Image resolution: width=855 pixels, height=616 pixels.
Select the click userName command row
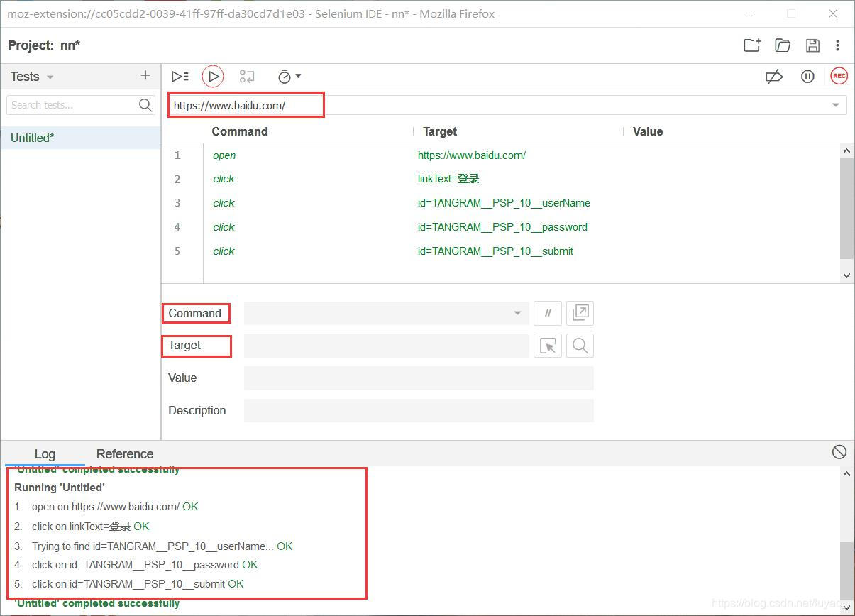point(500,203)
